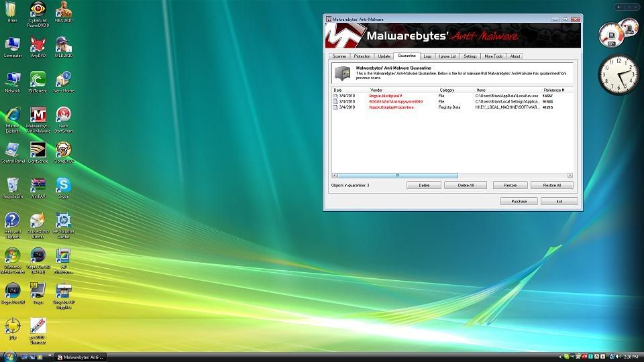Launch the Fraps desktop shortcut
644x362 pixels.
[38, 294]
